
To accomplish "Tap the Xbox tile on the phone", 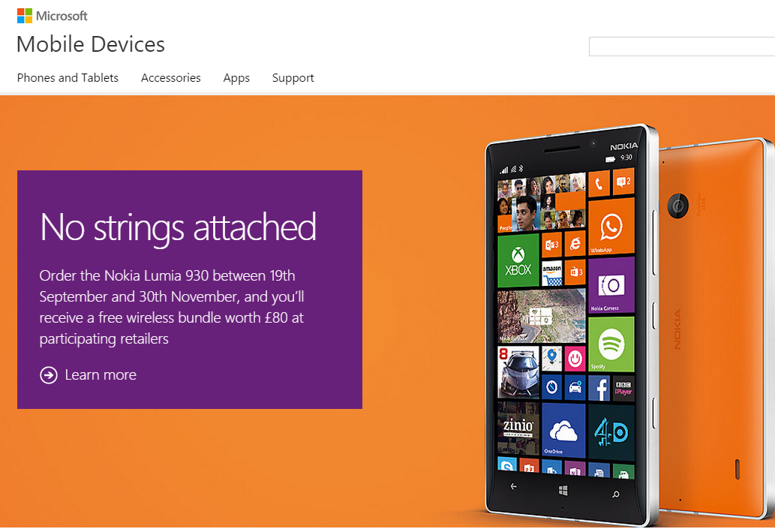I will (x=518, y=260).
